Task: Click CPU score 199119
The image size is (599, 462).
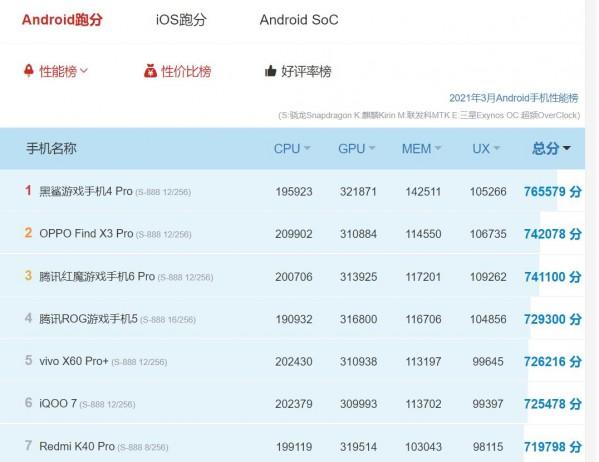Action: [294, 447]
